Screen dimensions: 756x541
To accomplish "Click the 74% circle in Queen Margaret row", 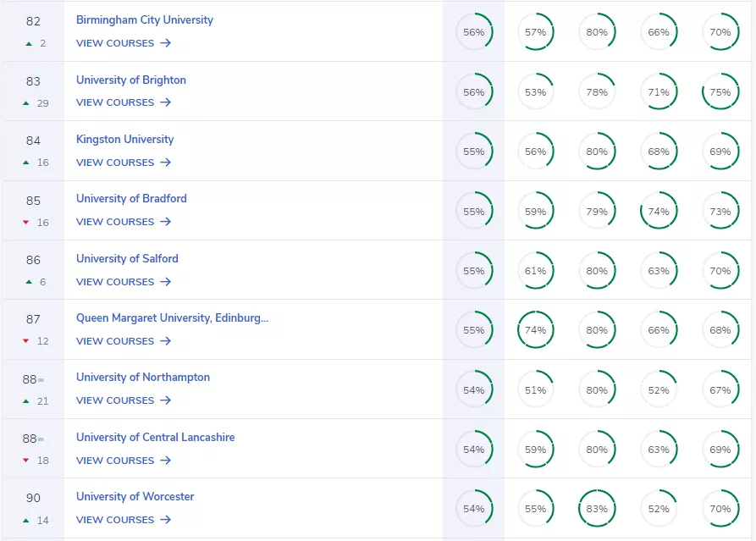I will [535, 330].
